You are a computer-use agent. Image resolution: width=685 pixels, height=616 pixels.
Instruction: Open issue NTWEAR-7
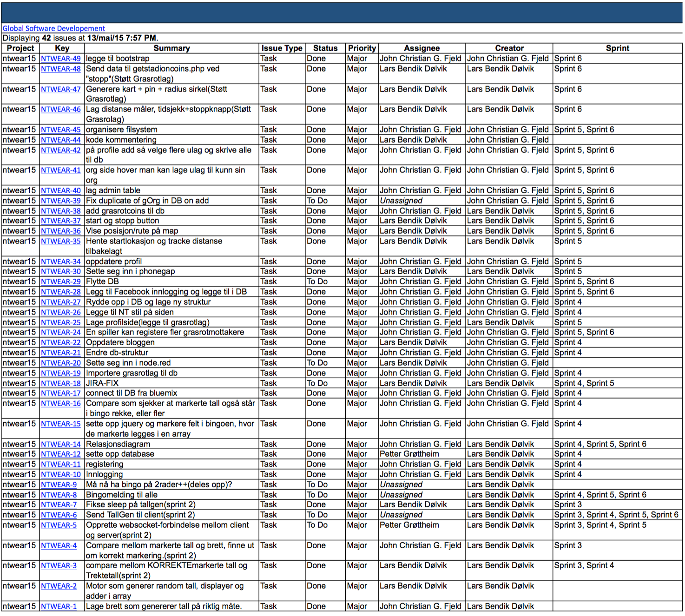[x=59, y=505]
